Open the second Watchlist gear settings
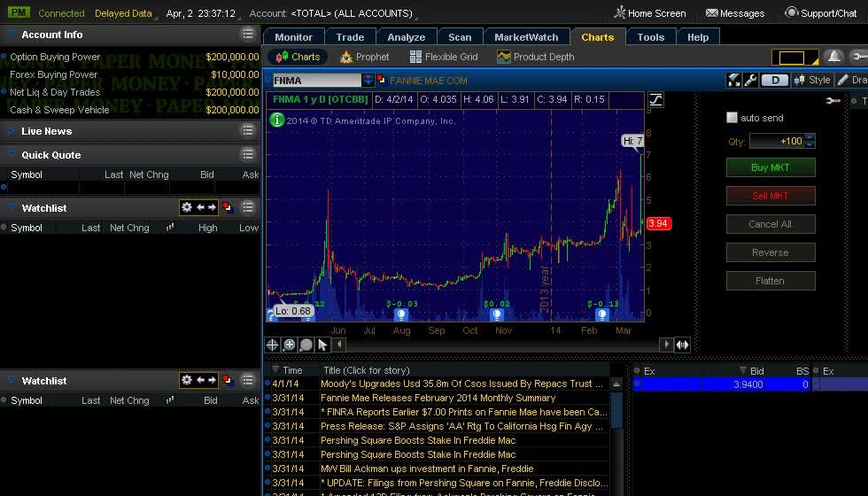The height and width of the screenshot is (496, 868). coord(187,380)
